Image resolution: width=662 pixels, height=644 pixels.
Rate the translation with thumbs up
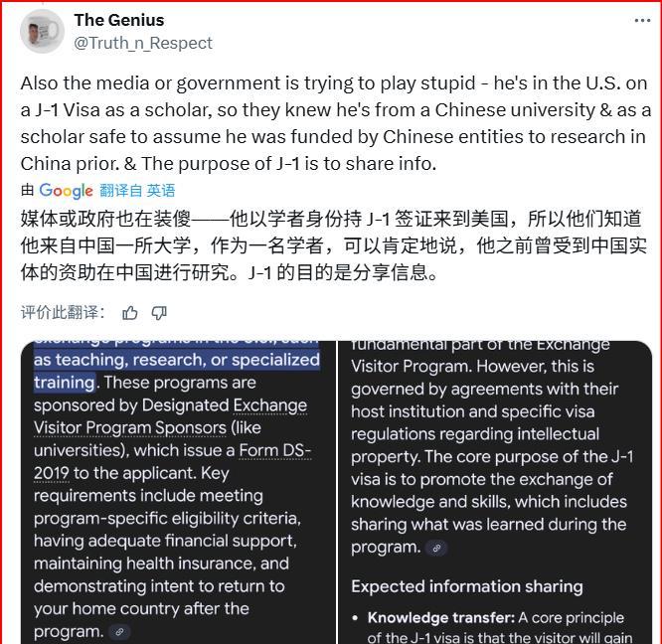130,313
